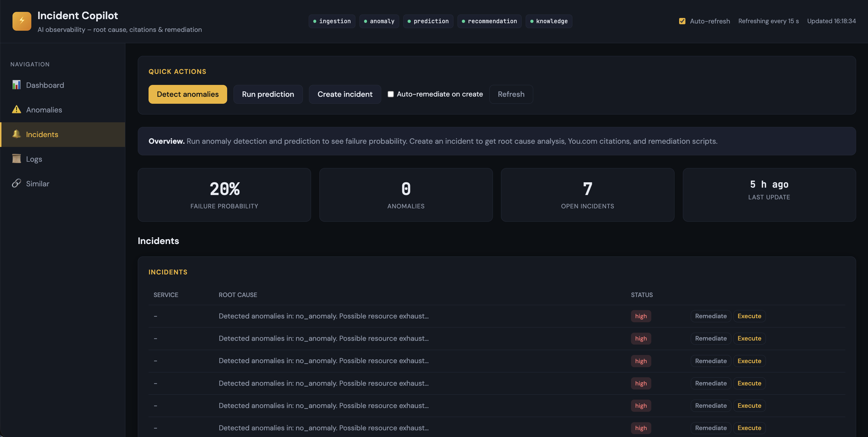
Task: Disable the Auto-refresh checkbox
Action: coord(682,21)
